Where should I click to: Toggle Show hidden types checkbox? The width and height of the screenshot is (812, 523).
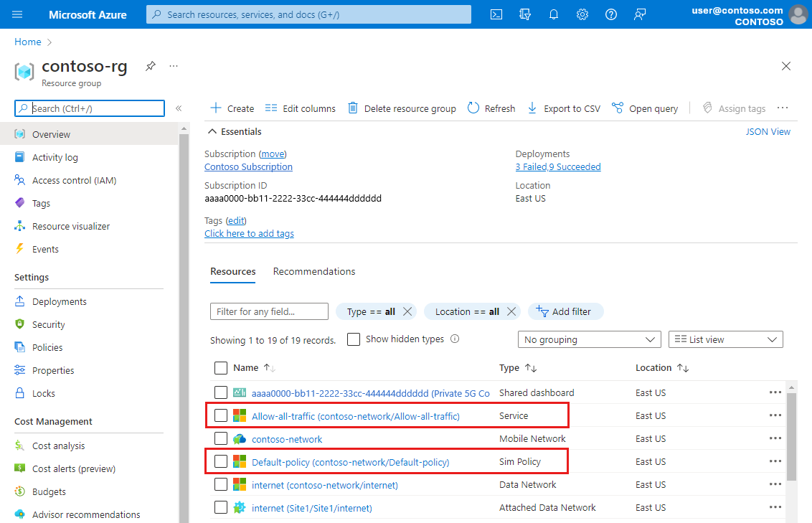[x=354, y=339]
